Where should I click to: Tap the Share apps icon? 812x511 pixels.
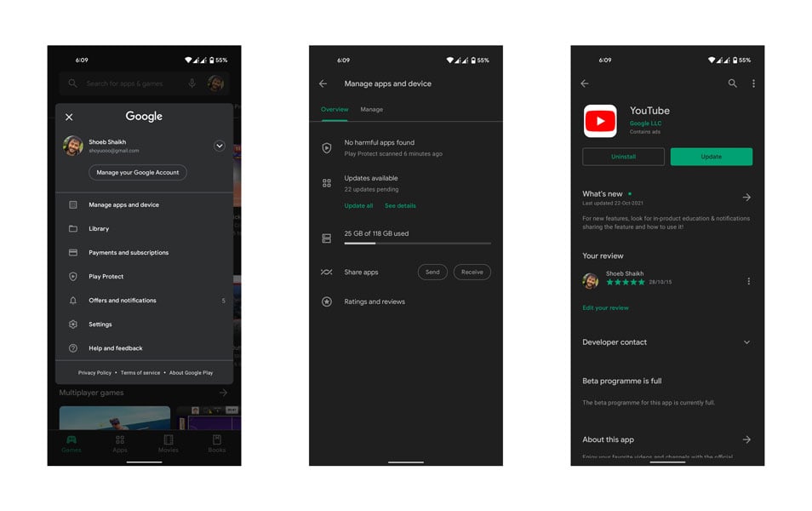pos(327,272)
